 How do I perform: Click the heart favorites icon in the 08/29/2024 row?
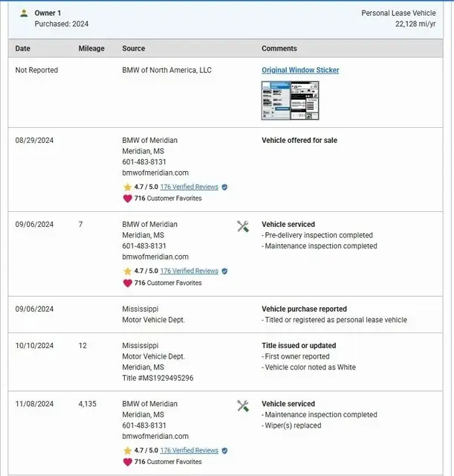(127, 199)
